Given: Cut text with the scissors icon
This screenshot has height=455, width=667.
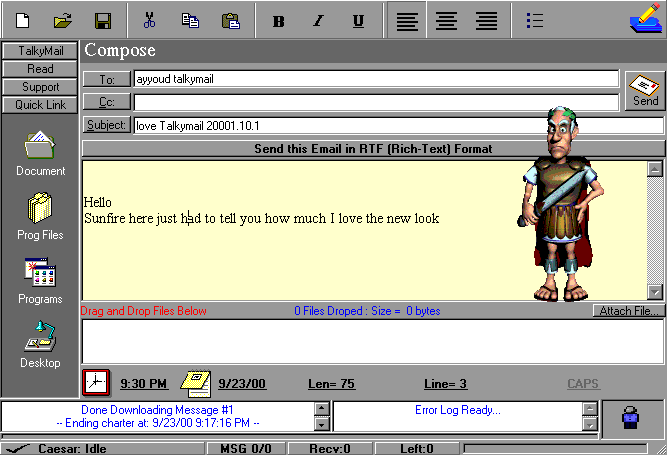Looking at the screenshot, I should coord(149,20).
